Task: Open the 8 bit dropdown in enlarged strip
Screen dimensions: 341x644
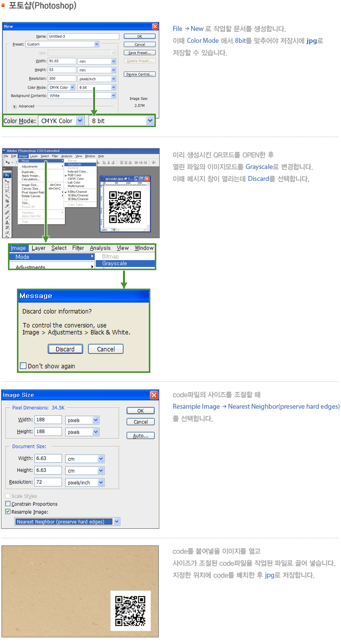Action: click(x=122, y=121)
